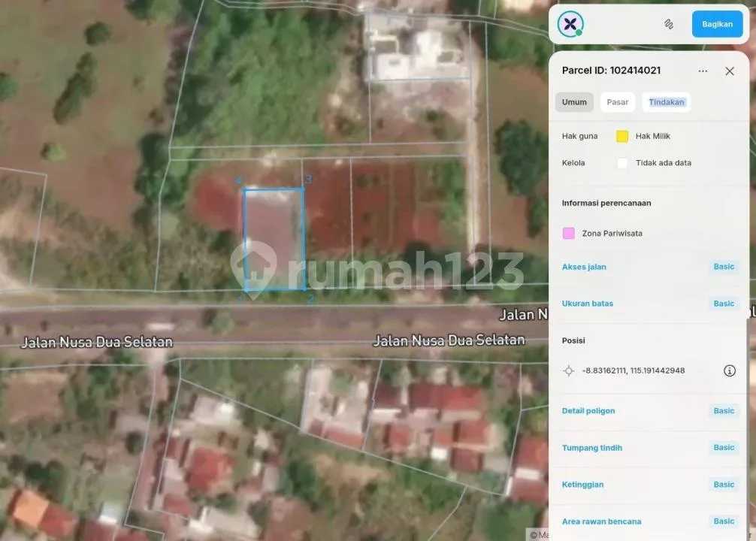Switch to the Pasar tab
The height and width of the screenshot is (541, 756).
click(x=618, y=102)
